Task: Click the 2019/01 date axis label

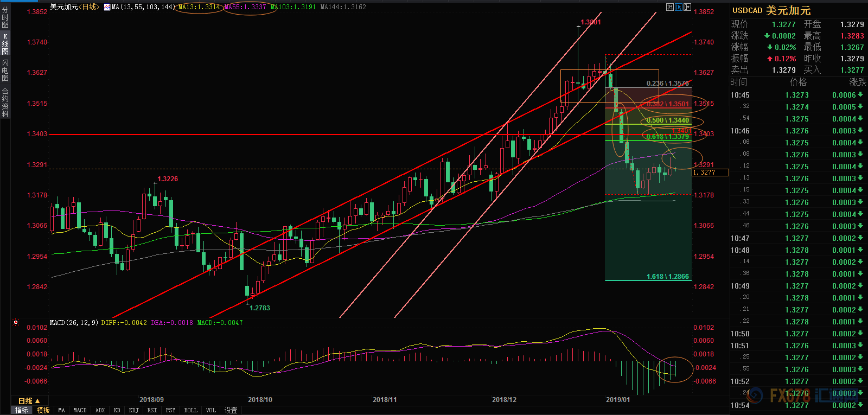Action: pos(618,400)
